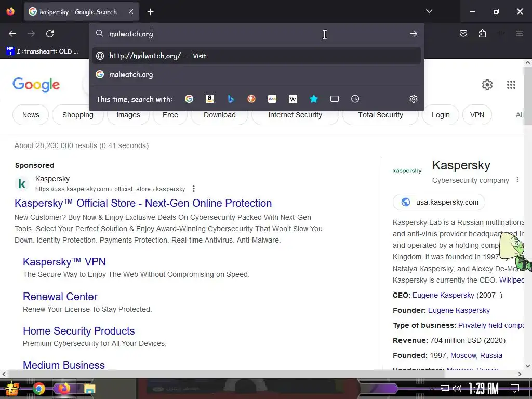Image resolution: width=532 pixels, height=399 pixels.
Task: Open the Medium Business sitelink
Action: coord(64,365)
